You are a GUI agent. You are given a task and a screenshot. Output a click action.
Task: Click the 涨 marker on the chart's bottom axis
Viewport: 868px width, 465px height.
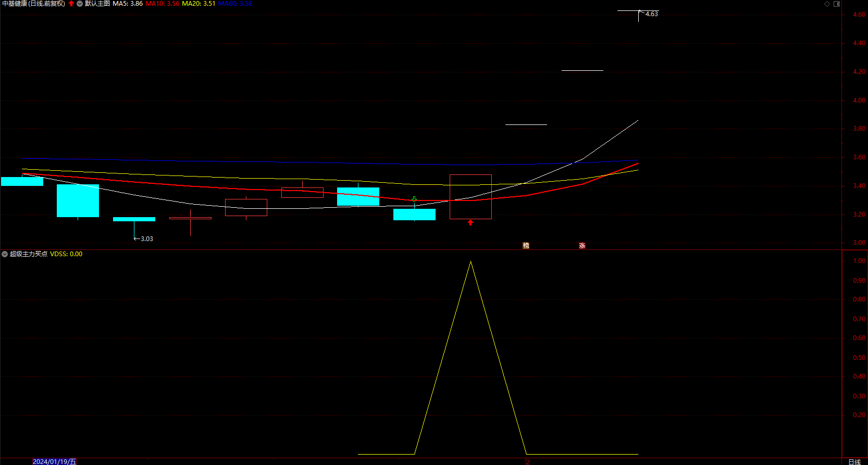click(582, 245)
